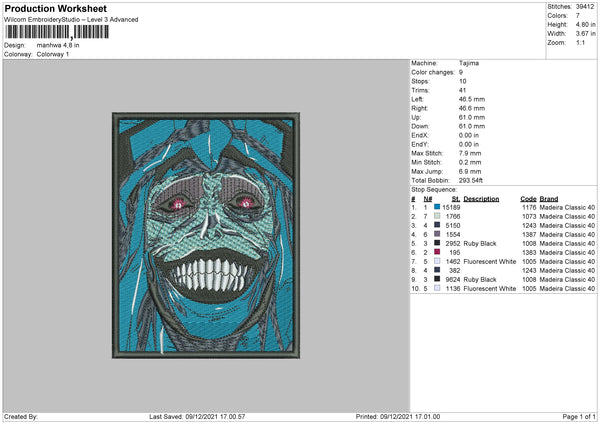The image size is (600, 424).
Task: Select thread code 1387 in stop 4
Action: (x=529, y=235)
